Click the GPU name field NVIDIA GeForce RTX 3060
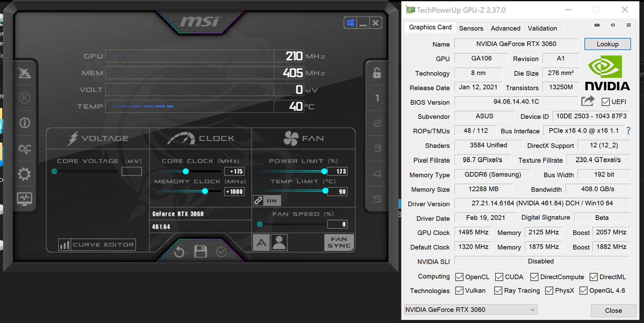644x323 pixels. pos(516,44)
